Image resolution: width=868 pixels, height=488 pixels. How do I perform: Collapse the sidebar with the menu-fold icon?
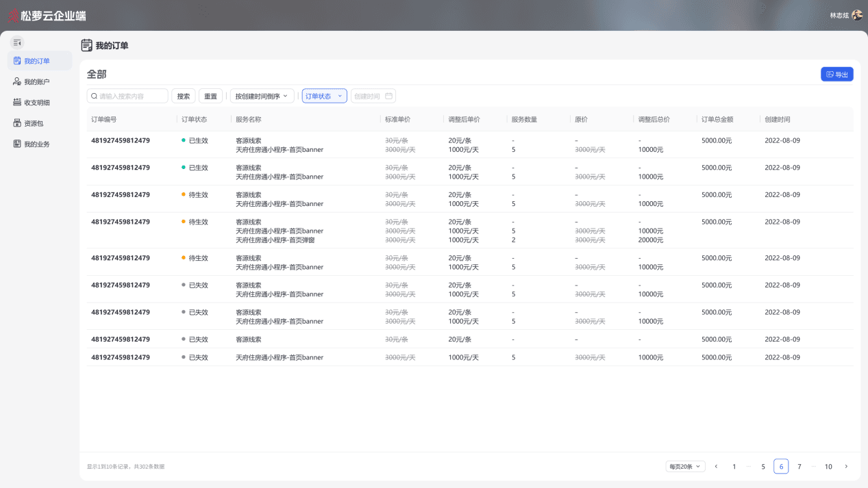click(x=17, y=42)
